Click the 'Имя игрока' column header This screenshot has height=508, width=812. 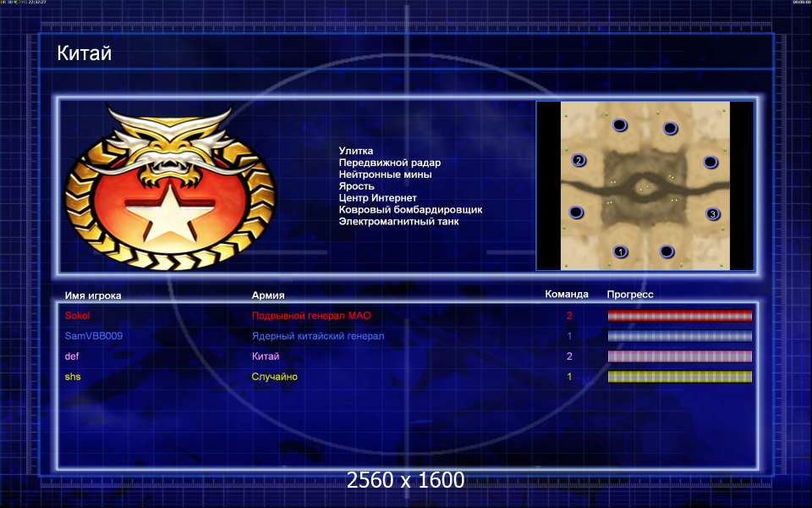click(x=93, y=295)
